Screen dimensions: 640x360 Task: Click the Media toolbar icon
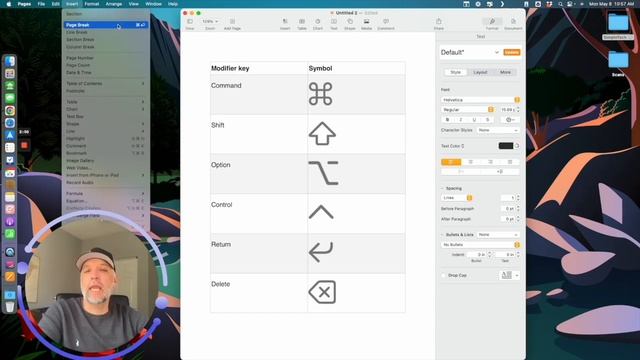point(367,22)
